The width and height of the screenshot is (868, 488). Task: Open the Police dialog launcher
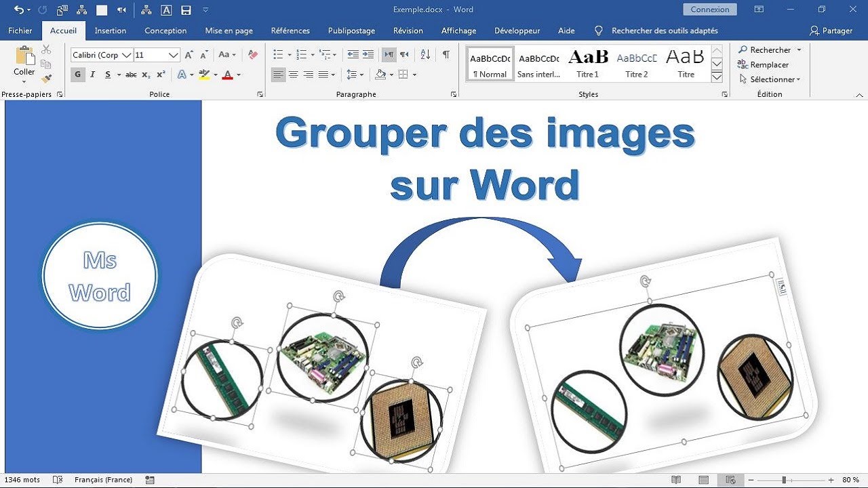tap(261, 95)
